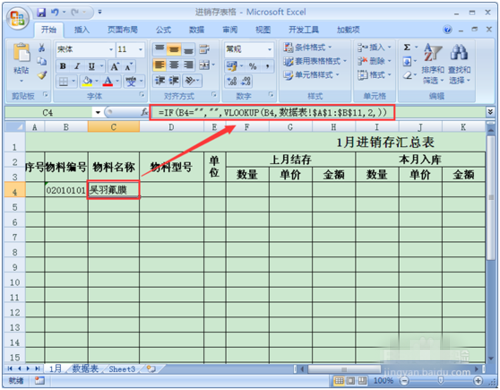Center text horizontally

coord(174,65)
